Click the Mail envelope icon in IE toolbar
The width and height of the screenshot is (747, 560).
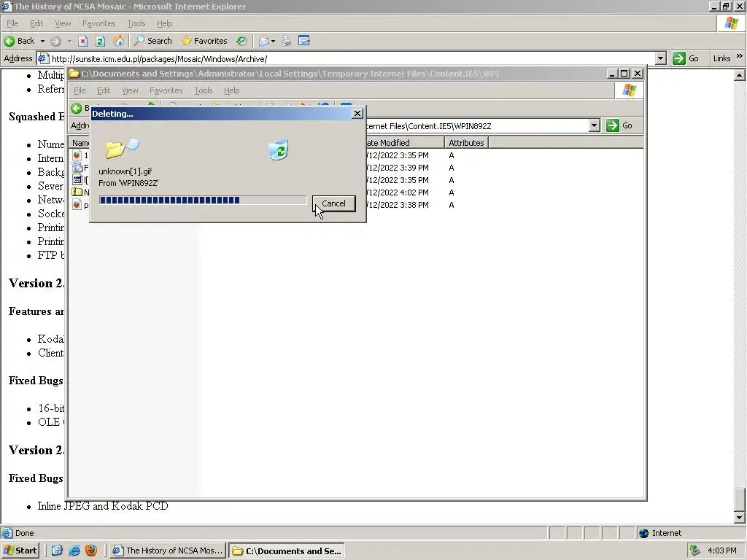(x=264, y=41)
